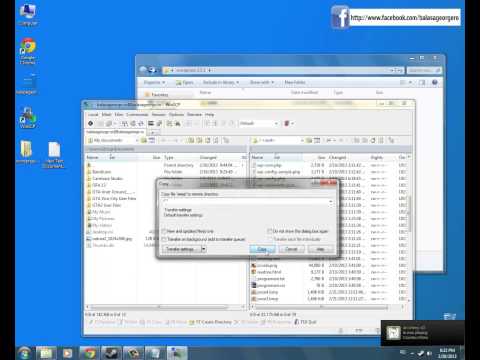The width and height of the screenshot is (480, 360).
Task: Check Do not show this dialog box again
Action: pos(270,231)
